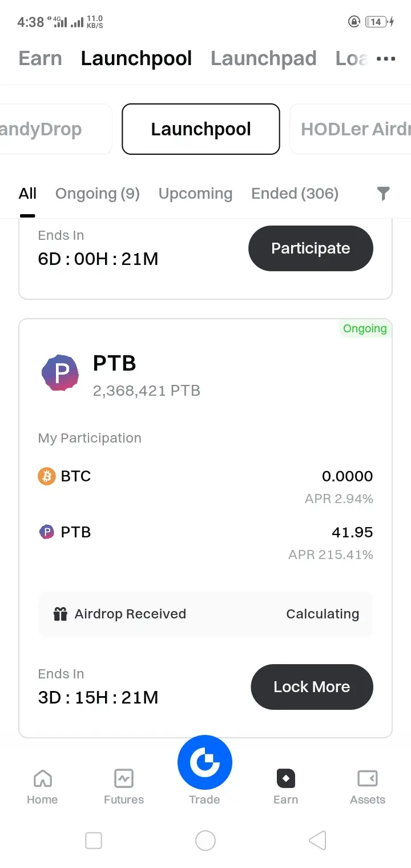Open the BTC participation row
Viewport: 411px width, 868px height.
[205, 476]
